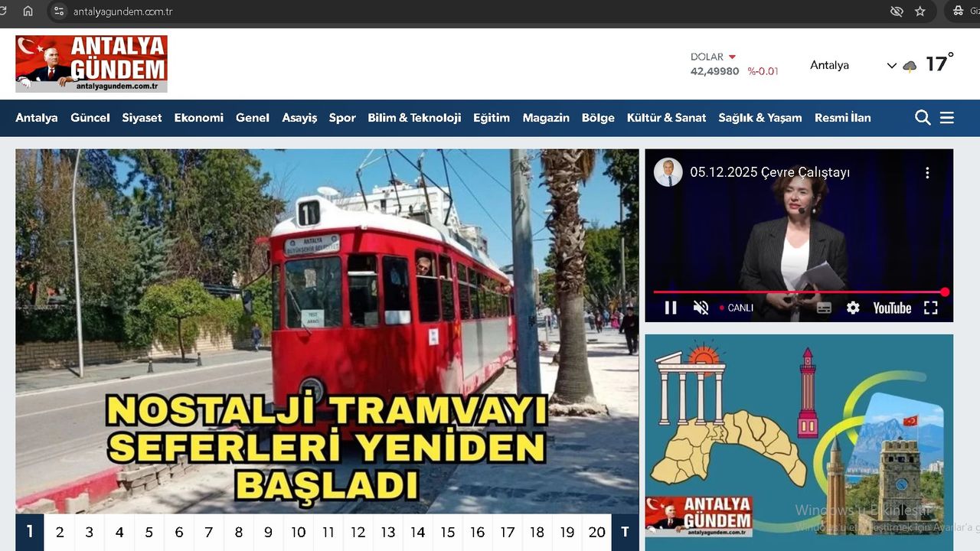
Task: Bookmark this page with star icon
Action: point(920,11)
